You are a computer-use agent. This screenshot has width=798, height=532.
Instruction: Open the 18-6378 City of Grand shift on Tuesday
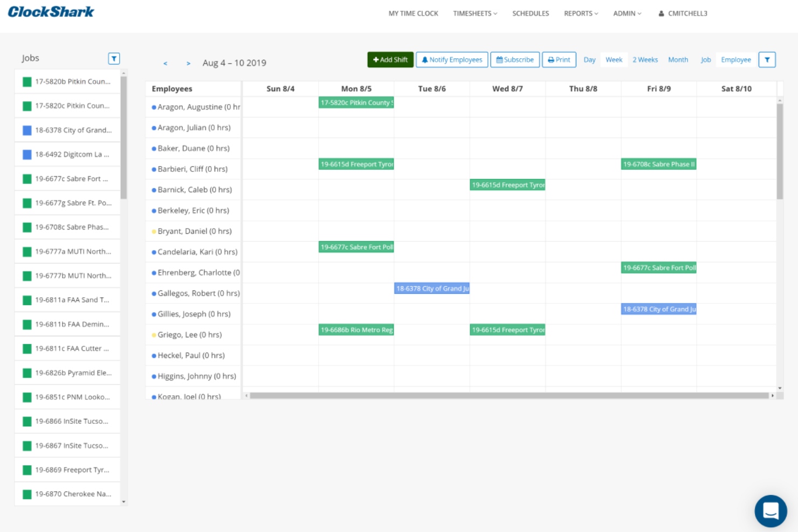[x=432, y=289]
